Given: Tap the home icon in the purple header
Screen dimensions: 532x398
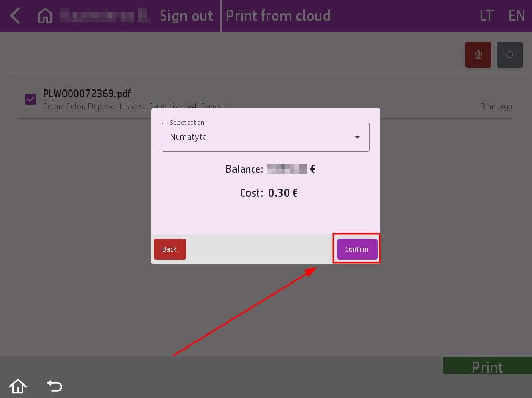Looking at the screenshot, I should tap(45, 16).
